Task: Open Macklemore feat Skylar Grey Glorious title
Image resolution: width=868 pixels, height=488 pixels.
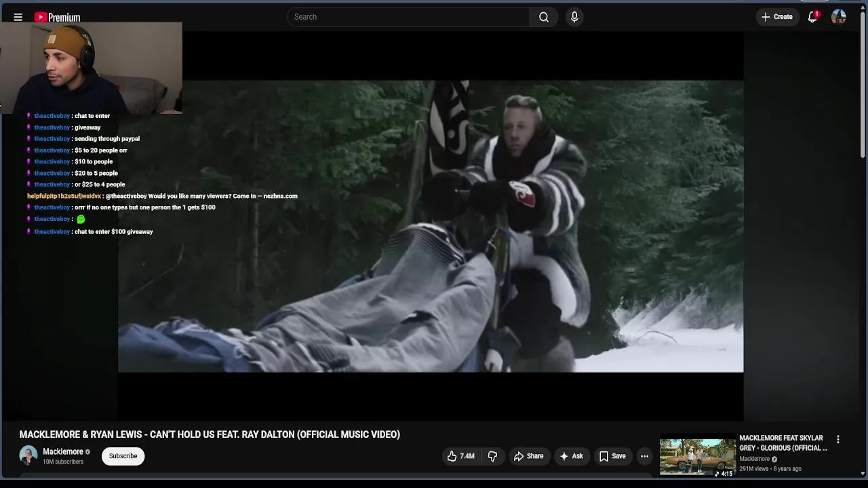Action: [x=783, y=443]
